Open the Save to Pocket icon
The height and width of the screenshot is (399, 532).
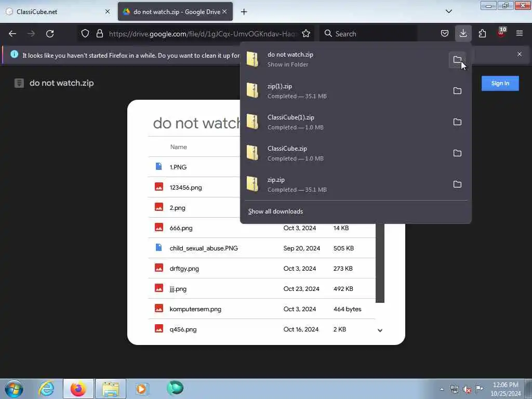(445, 34)
